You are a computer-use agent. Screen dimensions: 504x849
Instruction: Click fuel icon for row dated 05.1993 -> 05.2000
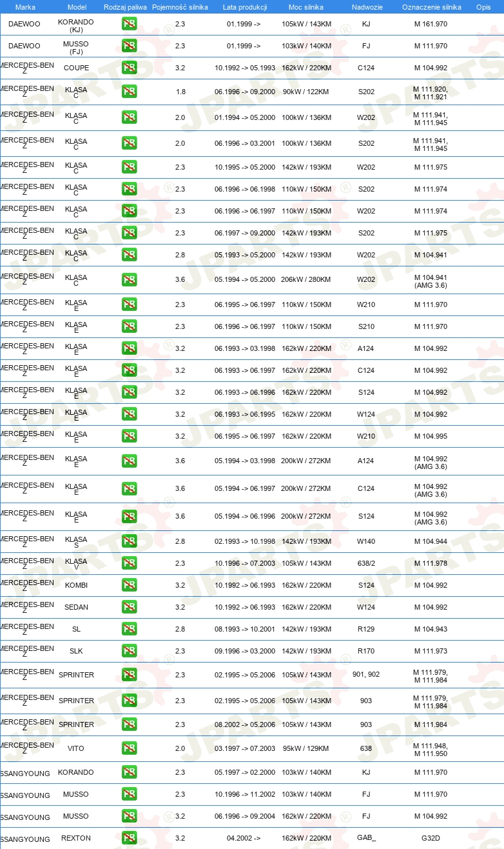[129, 255]
